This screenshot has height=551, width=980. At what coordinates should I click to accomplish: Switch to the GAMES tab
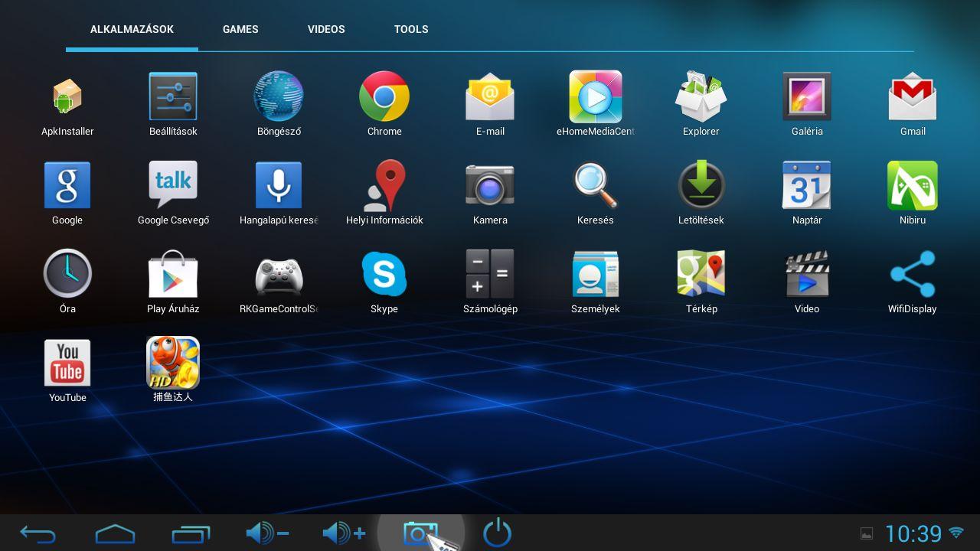point(240,29)
